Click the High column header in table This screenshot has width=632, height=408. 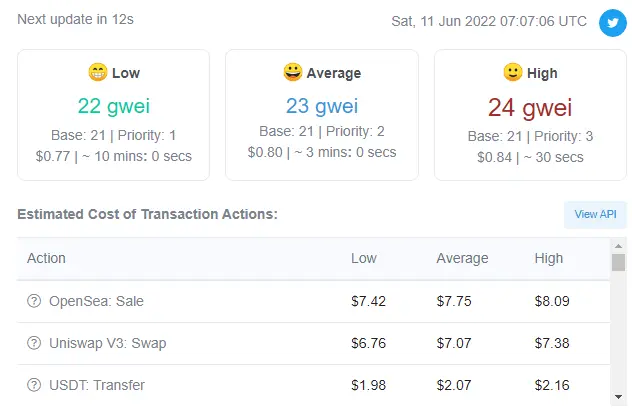tap(549, 258)
